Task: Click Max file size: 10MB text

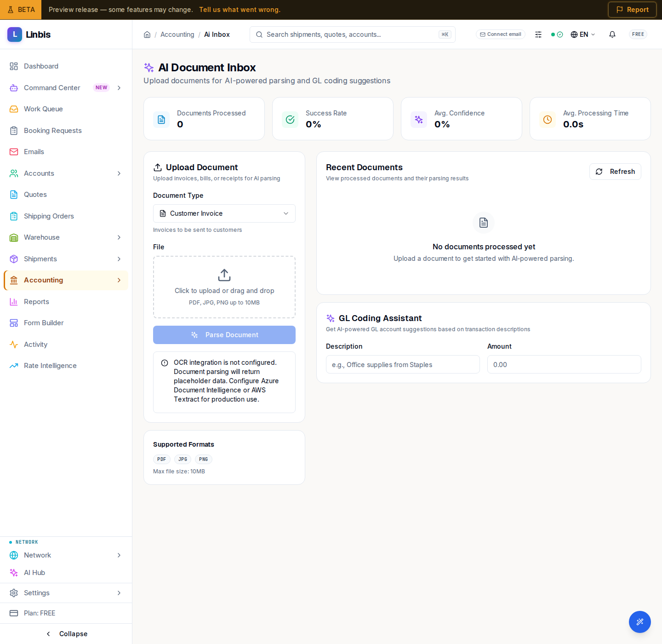Action: tap(179, 471)
